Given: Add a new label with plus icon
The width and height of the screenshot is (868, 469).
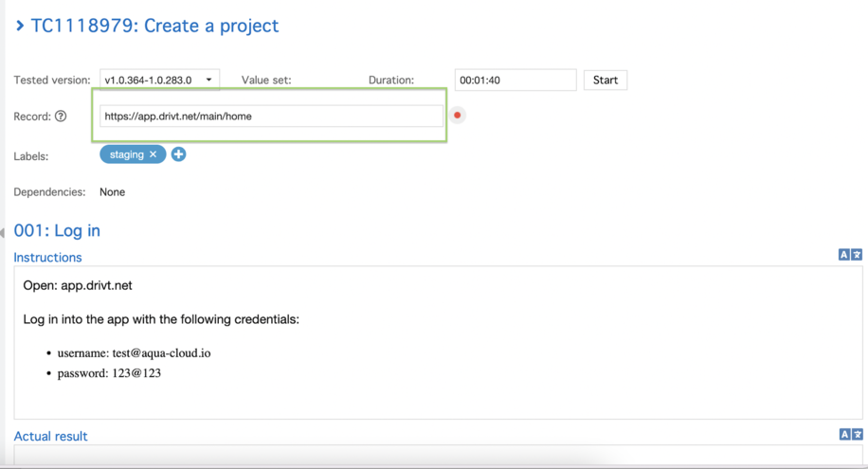Looking at the screenshot, I should pos(178,154).
